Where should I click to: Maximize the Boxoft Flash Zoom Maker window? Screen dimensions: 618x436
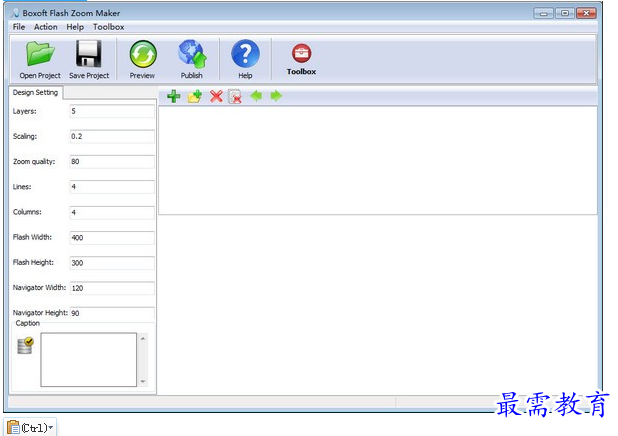click(x=565, y=13)
